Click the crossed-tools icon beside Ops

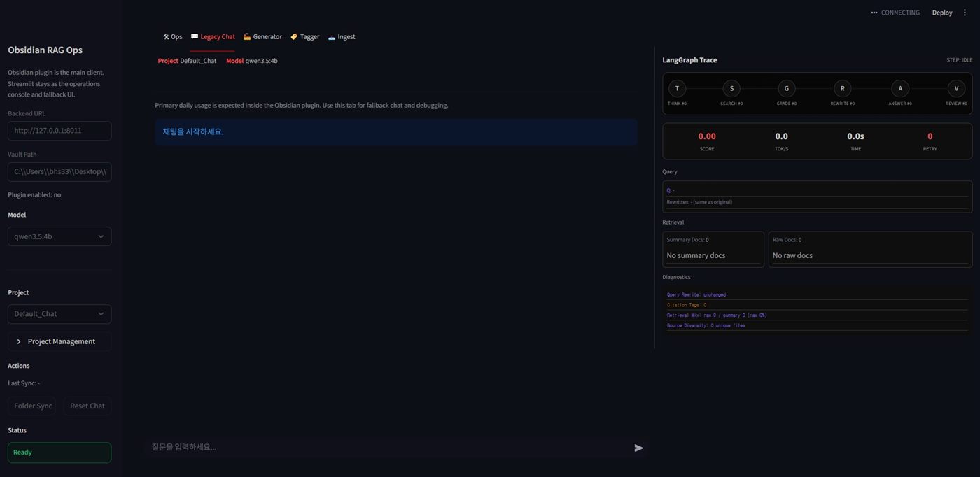pos(164,36)
